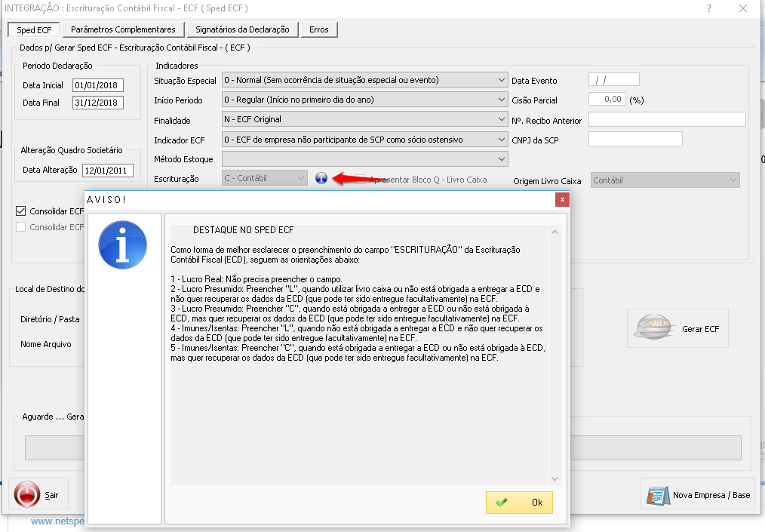Click the scroll down arrow in AVISO message
The image size is (765, 532).
(555, 478)
